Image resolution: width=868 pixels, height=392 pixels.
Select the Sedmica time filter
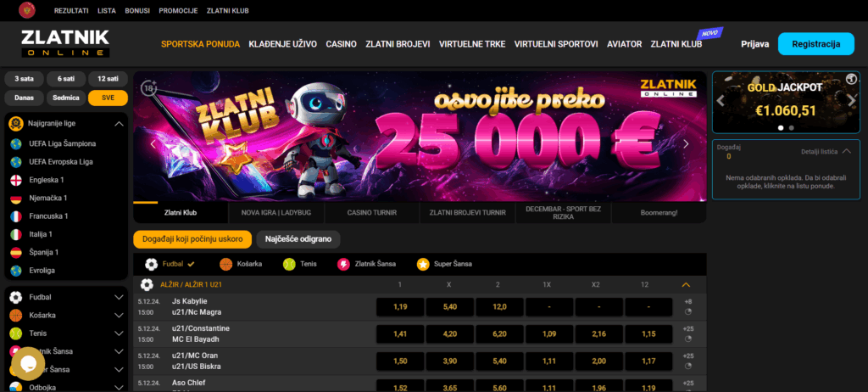coord(66,98)
